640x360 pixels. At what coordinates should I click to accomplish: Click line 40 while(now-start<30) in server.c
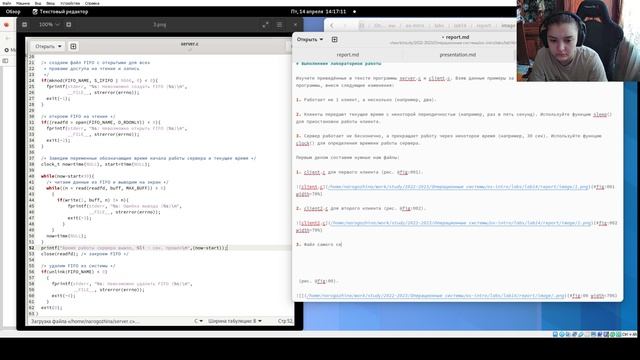click(x=67, y=176)
